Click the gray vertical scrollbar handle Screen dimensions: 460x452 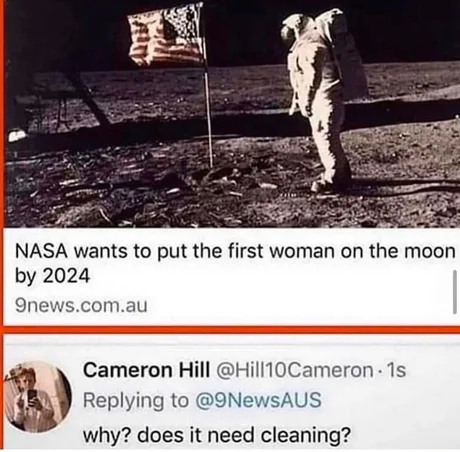[455, 292]
